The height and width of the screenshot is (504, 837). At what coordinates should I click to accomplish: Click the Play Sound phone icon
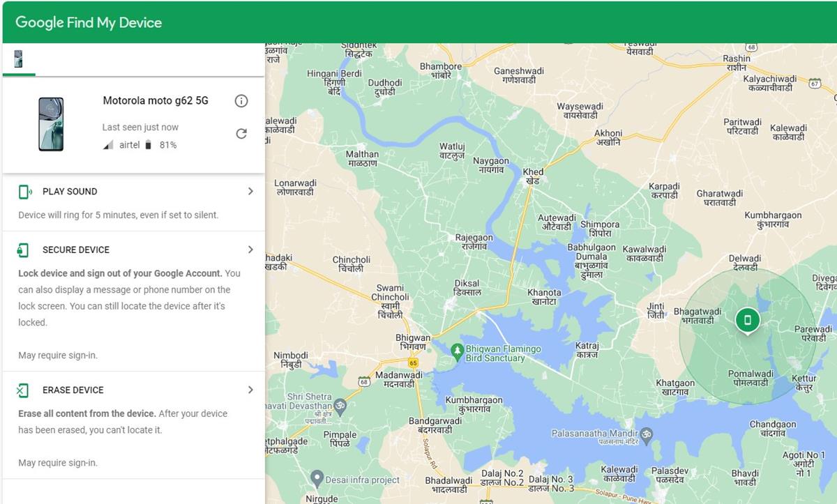(25, 192)
